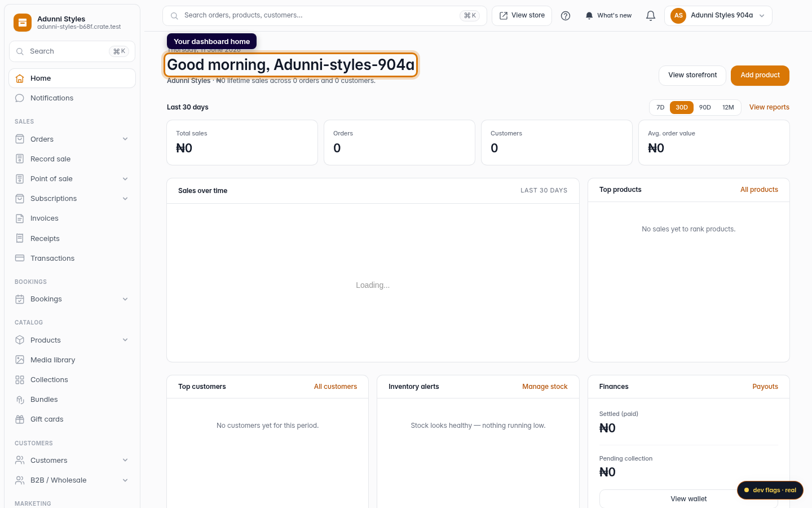This screenshot has height=508, width=812.
Task: Click the Avg. order value stat card
Action: (714, 143)
